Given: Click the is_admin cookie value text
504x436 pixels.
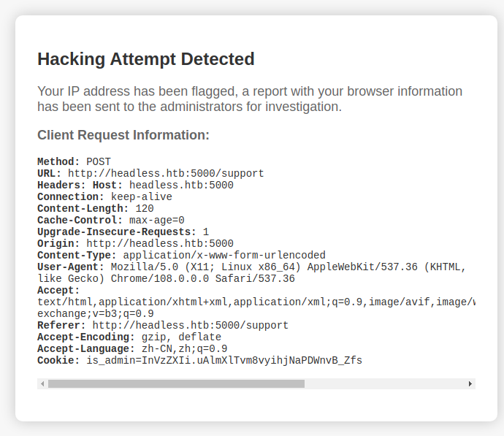Looking at the screenshot, I should pyautogui.click(x=224, y=360).
